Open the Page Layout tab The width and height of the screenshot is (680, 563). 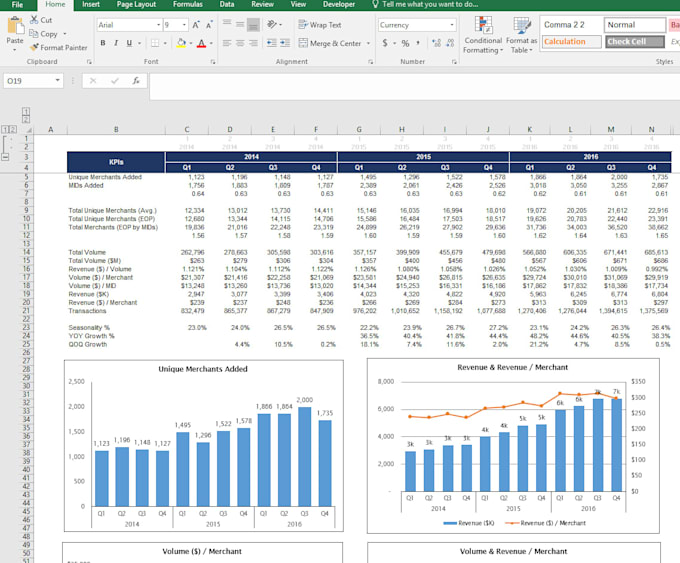click(137, 5)
